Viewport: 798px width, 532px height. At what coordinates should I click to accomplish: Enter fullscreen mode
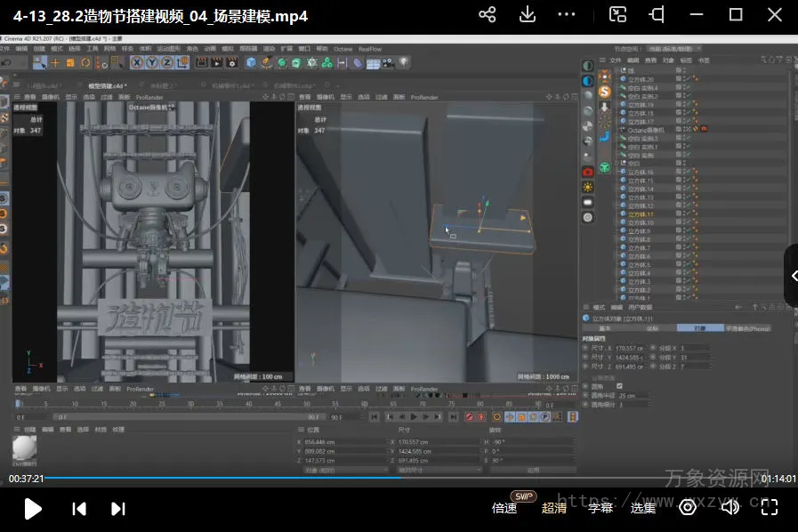click(x=770, y=507)
